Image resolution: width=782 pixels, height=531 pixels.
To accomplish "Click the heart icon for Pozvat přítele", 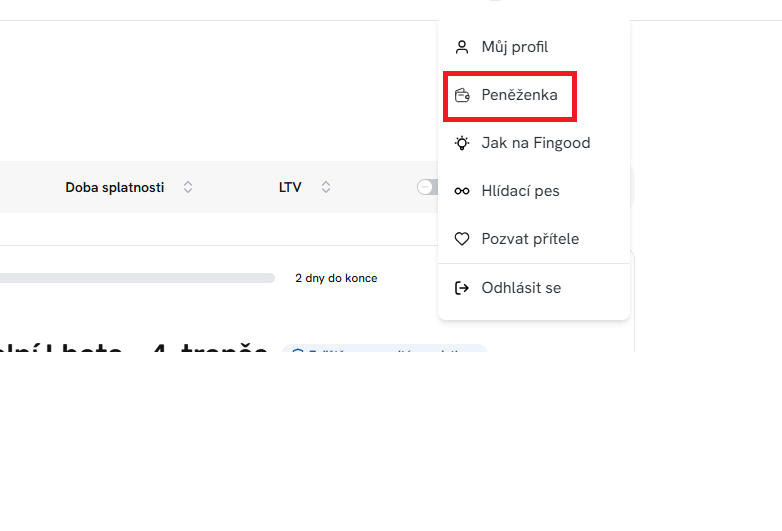I will pyautogui.click(x=461, y=239).
